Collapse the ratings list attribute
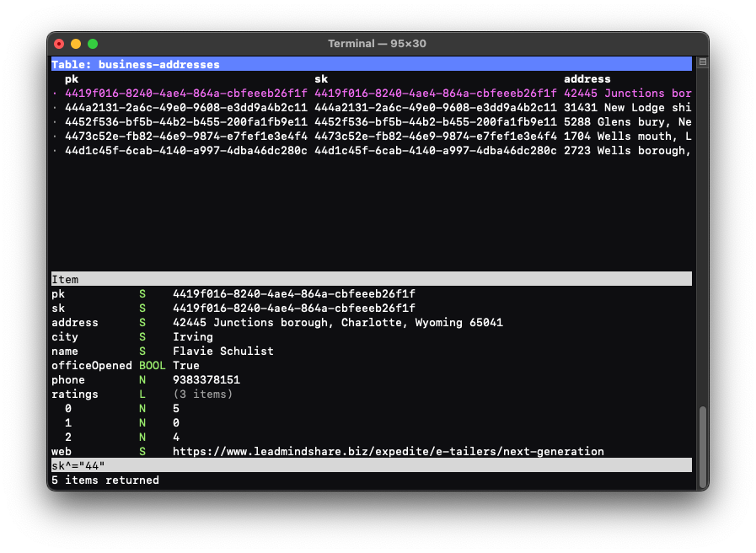Image resolution: width=756 pixels, height=553 pixels. click(75, 395)
